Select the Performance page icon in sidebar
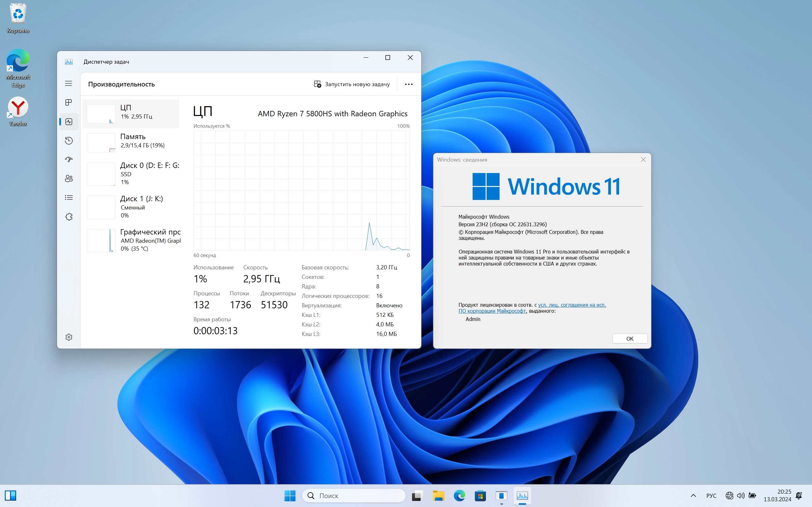812x507 pixels. pos(69,122)
